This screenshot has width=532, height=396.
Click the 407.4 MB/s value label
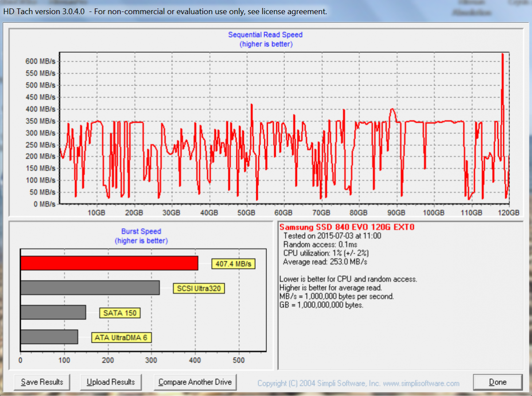(234, 264)
